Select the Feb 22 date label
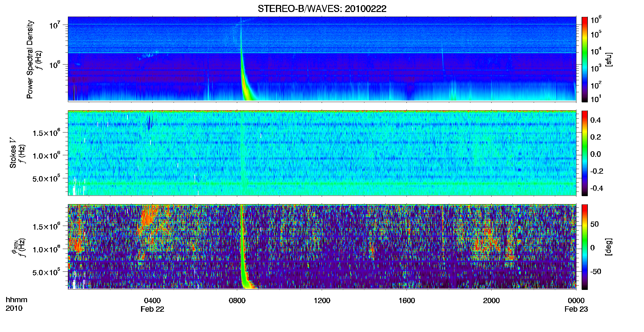 (152, 309)
